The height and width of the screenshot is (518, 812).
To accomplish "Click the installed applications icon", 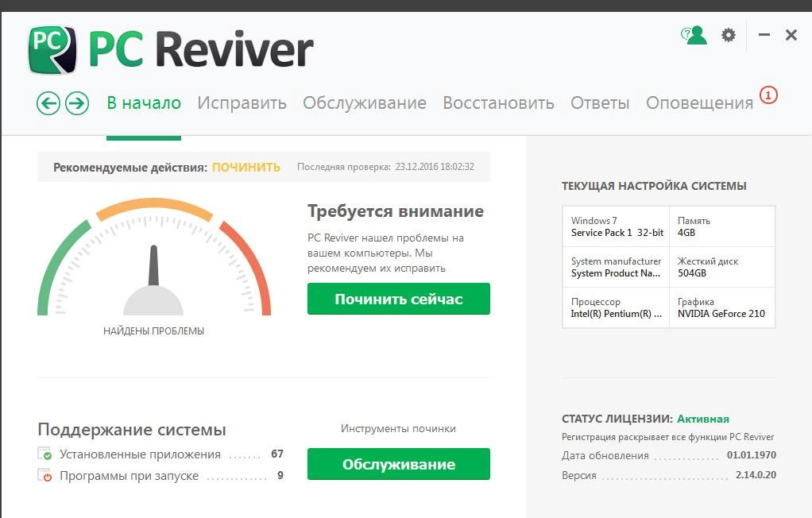I will [x=44, y=454].
